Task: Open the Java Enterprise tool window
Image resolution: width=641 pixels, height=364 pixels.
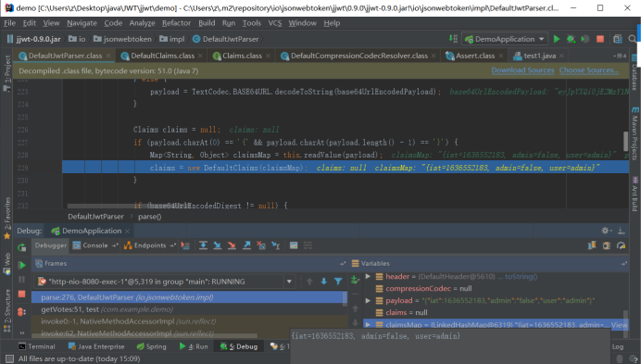Action: coord(96,346)
